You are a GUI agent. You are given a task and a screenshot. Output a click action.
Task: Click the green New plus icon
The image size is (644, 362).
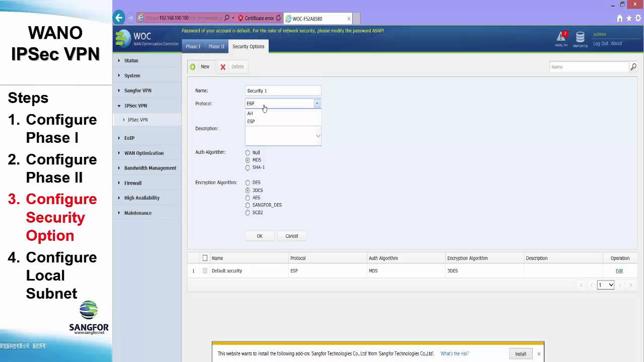point(193,67)
